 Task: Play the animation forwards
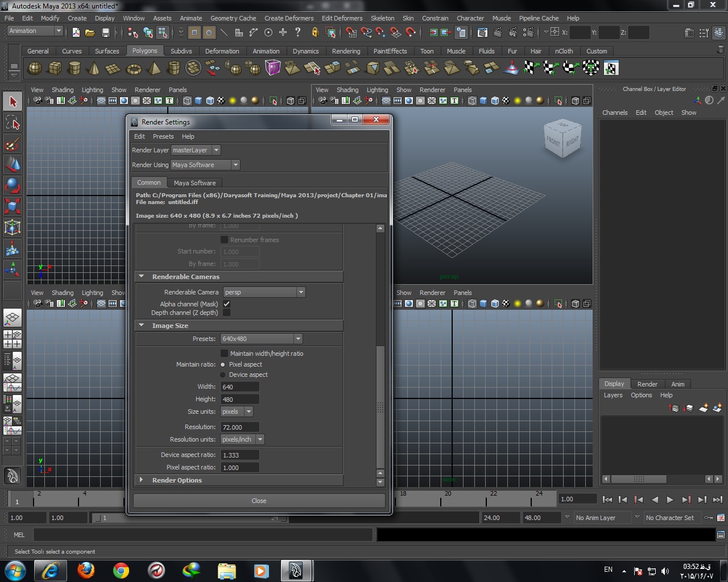pos(670,500)
